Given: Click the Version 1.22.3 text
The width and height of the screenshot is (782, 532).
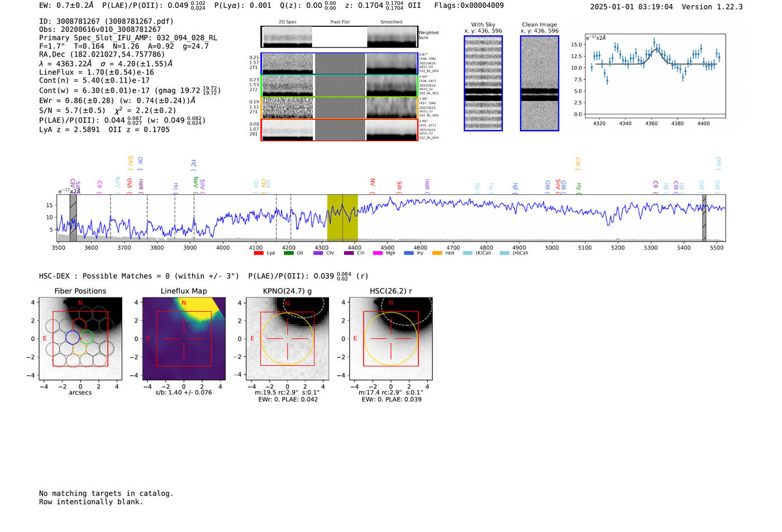Looking at the screenshot, I should tap(712, 7).
